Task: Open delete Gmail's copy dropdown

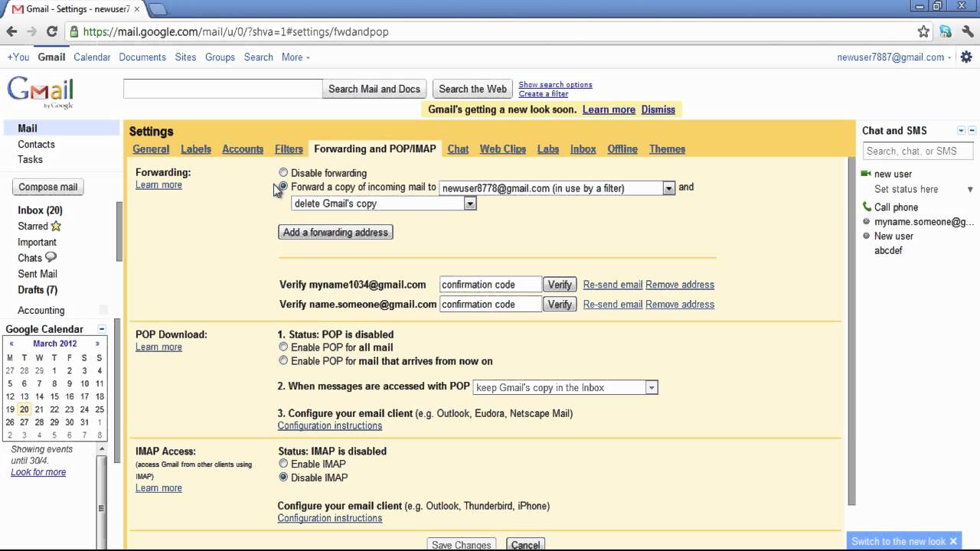Action: click(x=384, y=204)
